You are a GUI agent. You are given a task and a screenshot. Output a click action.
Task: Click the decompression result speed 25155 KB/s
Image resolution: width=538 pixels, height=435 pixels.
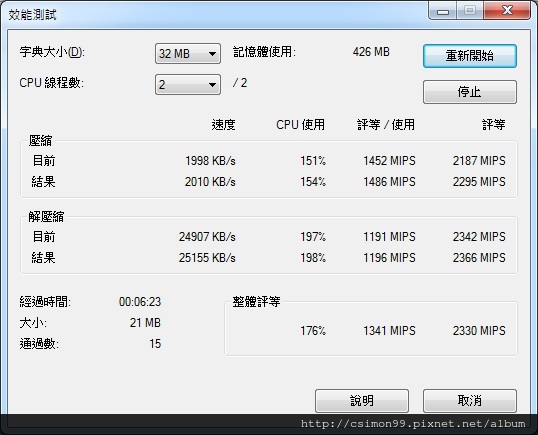[x=207, y=258]
